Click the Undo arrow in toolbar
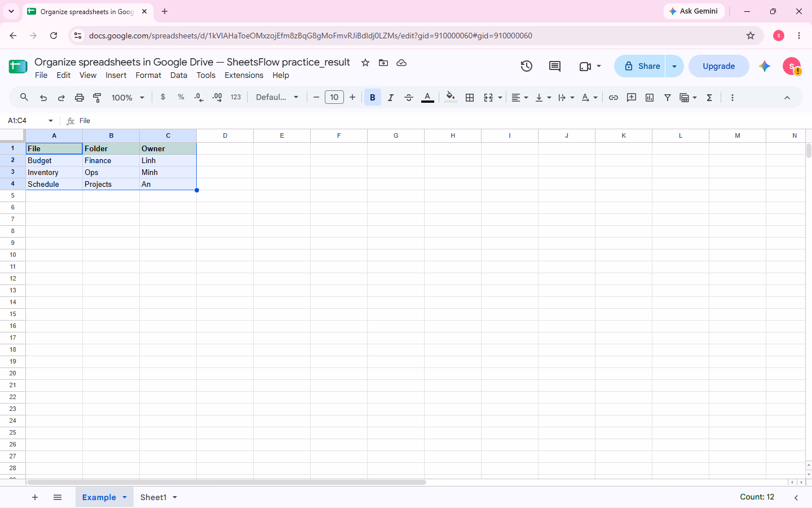The height and width of the screenshot is (508, 812). click(x=43, y=98)
